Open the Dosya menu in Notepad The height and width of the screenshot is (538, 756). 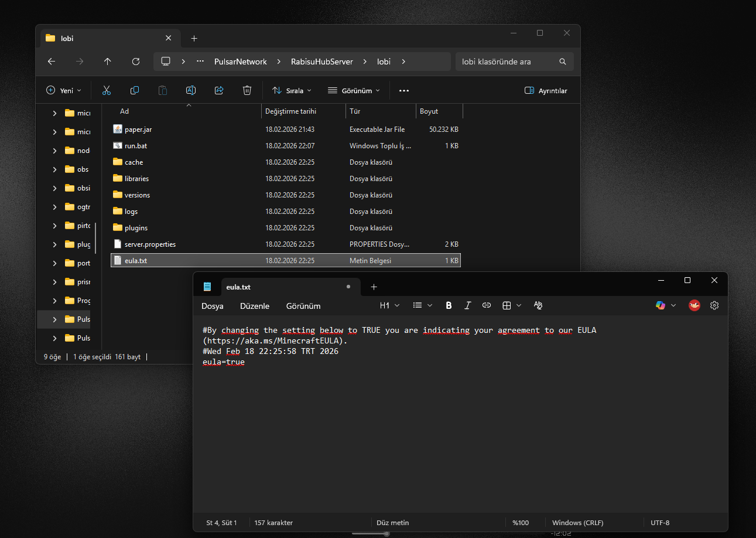213,306
